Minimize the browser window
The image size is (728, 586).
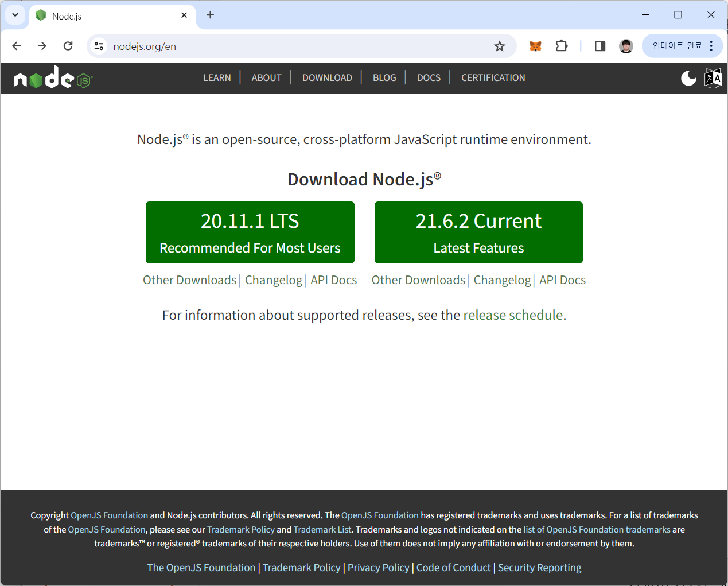point(645,15)
